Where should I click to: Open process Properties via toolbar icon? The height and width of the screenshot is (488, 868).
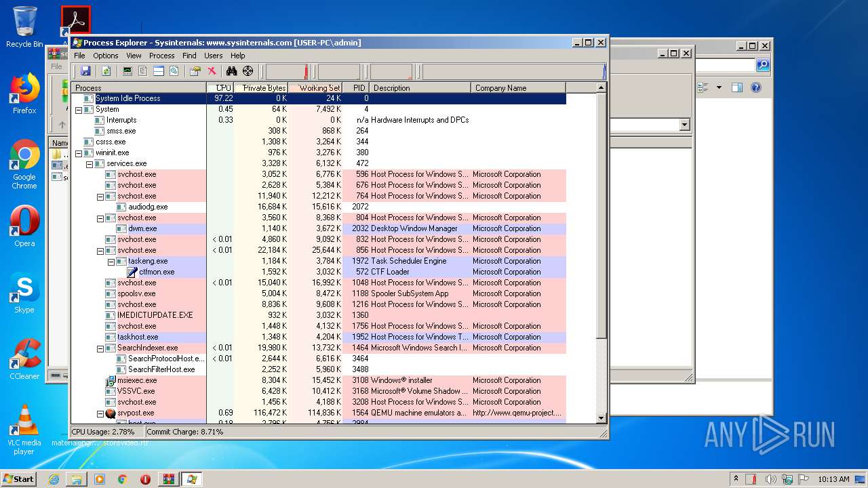pos(195,70)
